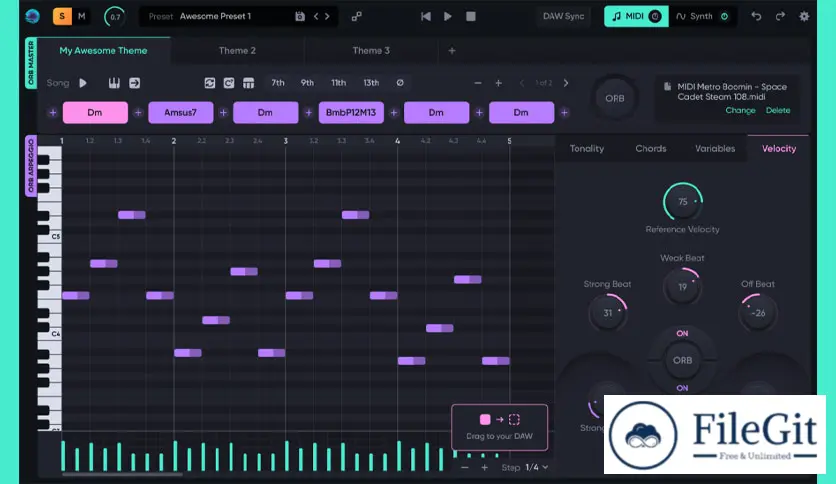
Task: Toggle the upper ON switch above ORB
Action: (x=682, y=333)
